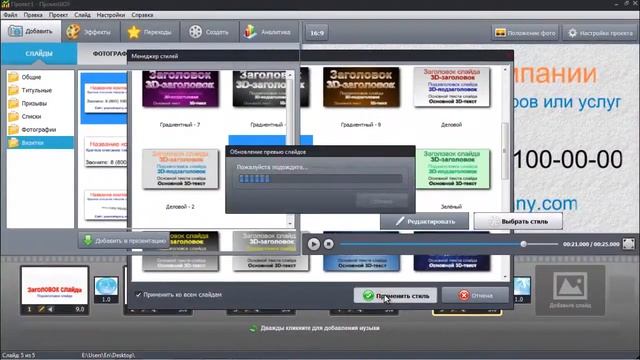Image resolution: width=640 pixels, height=360 pixels.
Task: Open the Файл menu
Action: (10, 15)
